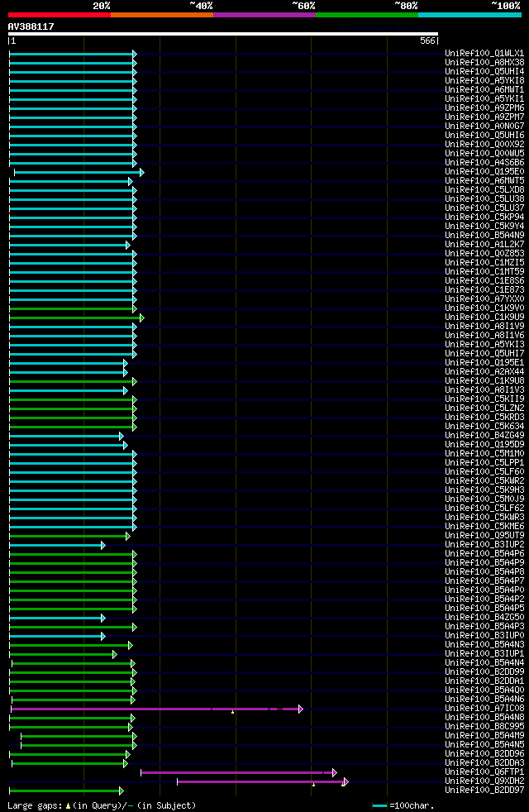529x812 pixels.
Task: Select hit label UniRef100_B4ZG50
Action: pyautogui.click(x=484, y=618)
